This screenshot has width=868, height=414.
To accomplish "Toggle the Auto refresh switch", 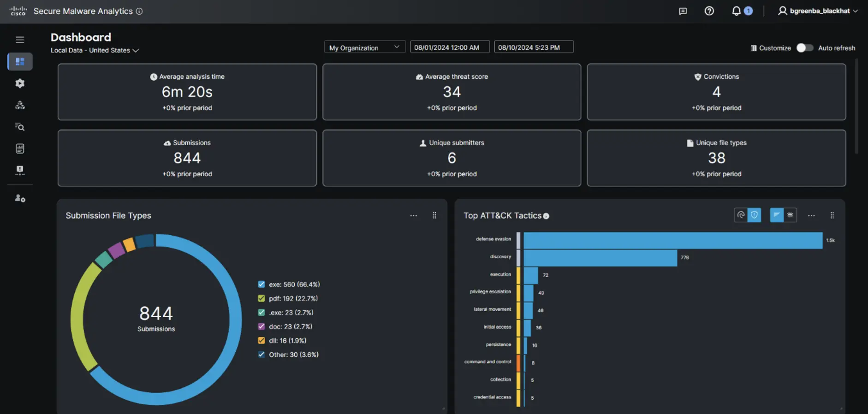I will [x=804, y=48].
